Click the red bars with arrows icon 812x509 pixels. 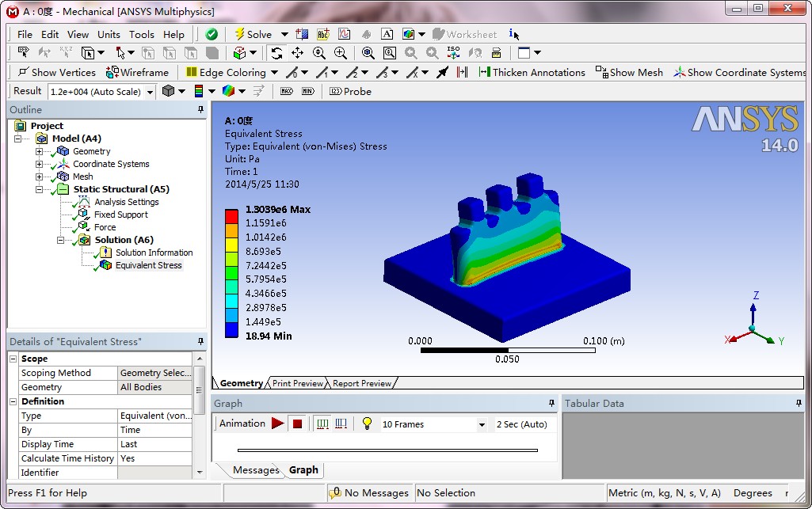(x=463, y=72)
